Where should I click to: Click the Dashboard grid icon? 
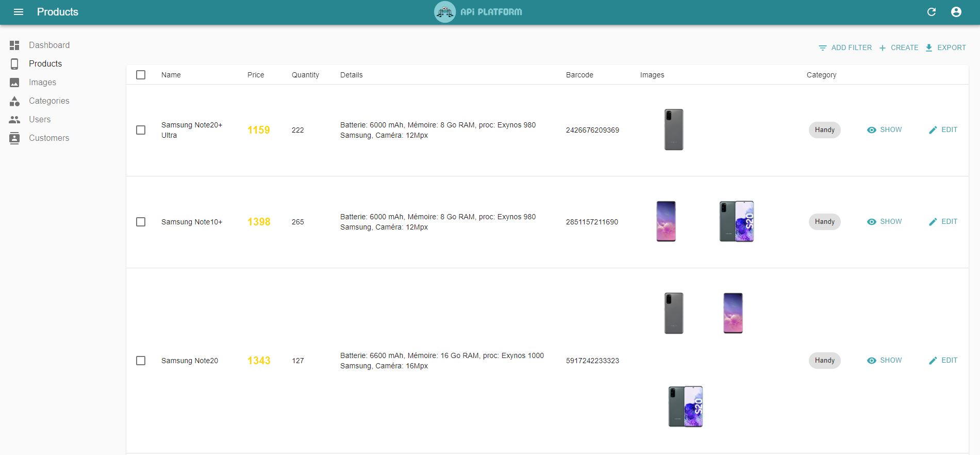[14, 45]
